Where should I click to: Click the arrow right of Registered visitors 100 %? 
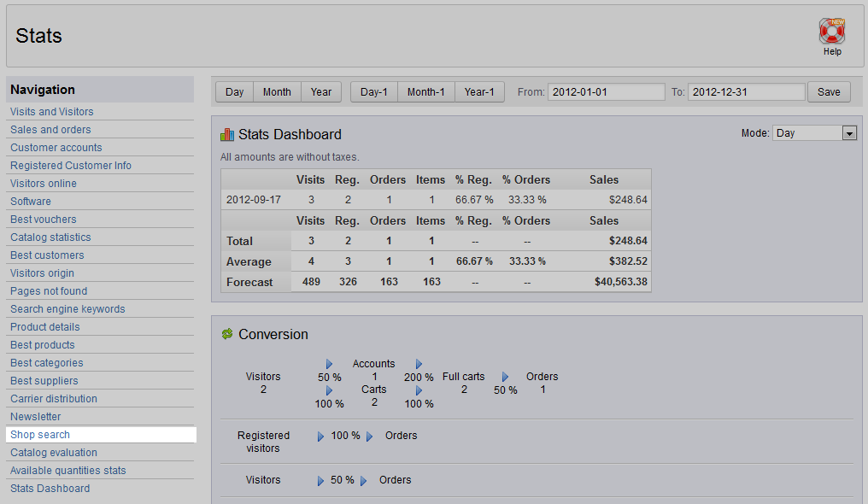(370, 437)
